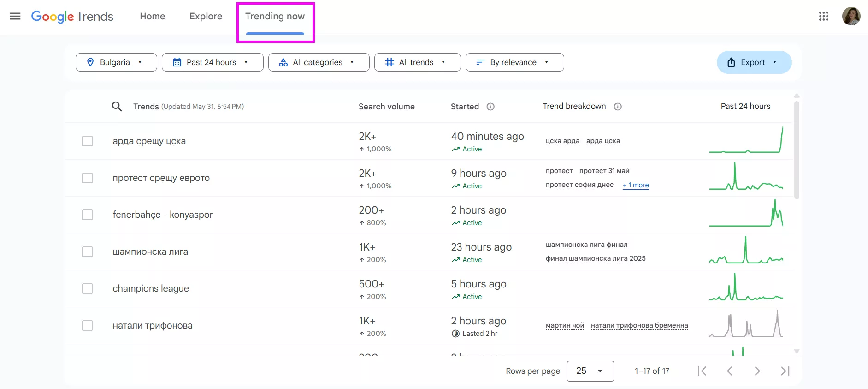
Task: Change the By relevance sort order
Action: tap(515, 62)
